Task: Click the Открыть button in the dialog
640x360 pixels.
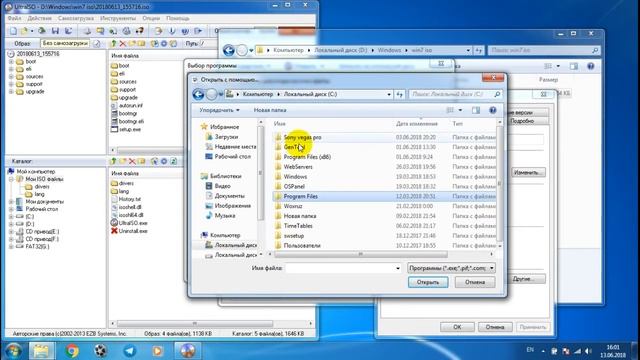Action: [428, 282]
